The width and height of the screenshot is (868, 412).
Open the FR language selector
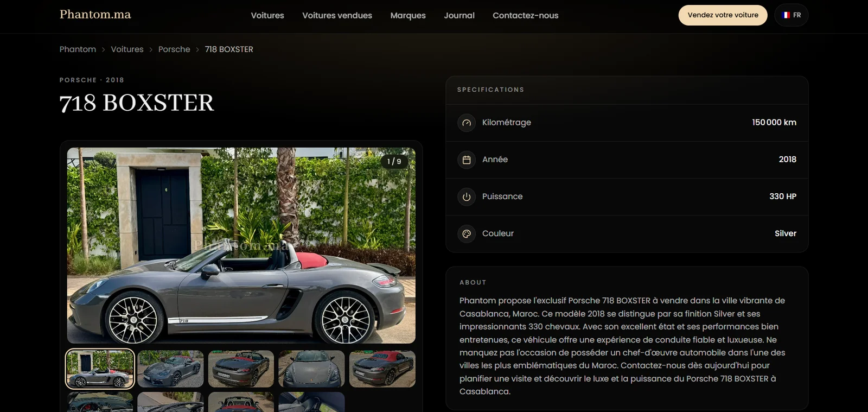coord(791,15)
